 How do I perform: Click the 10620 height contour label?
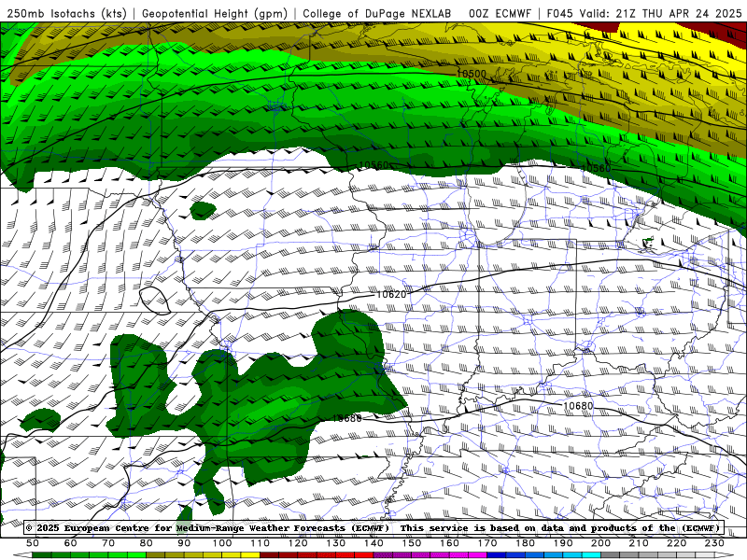tap(391, 294)
